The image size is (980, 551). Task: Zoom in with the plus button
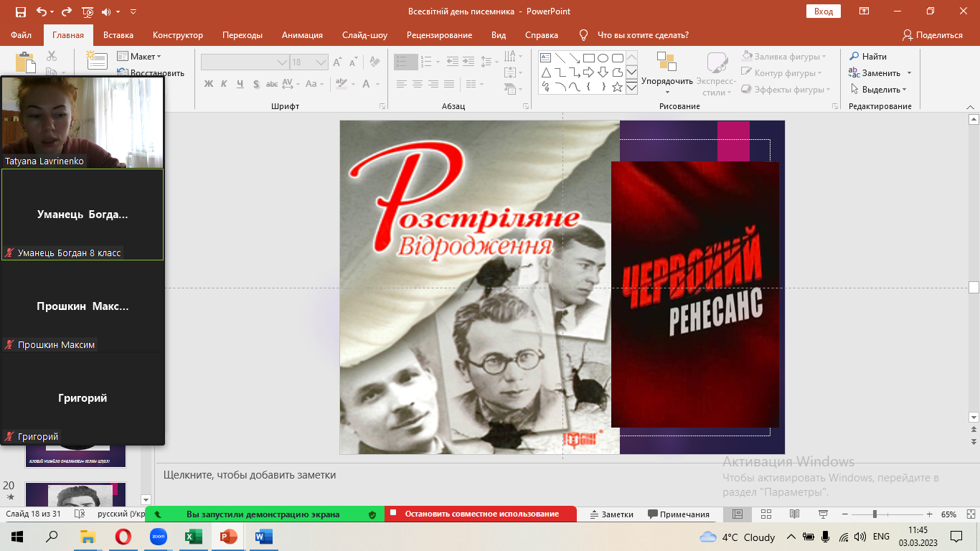pyautogui.click(x=930, y=514)
